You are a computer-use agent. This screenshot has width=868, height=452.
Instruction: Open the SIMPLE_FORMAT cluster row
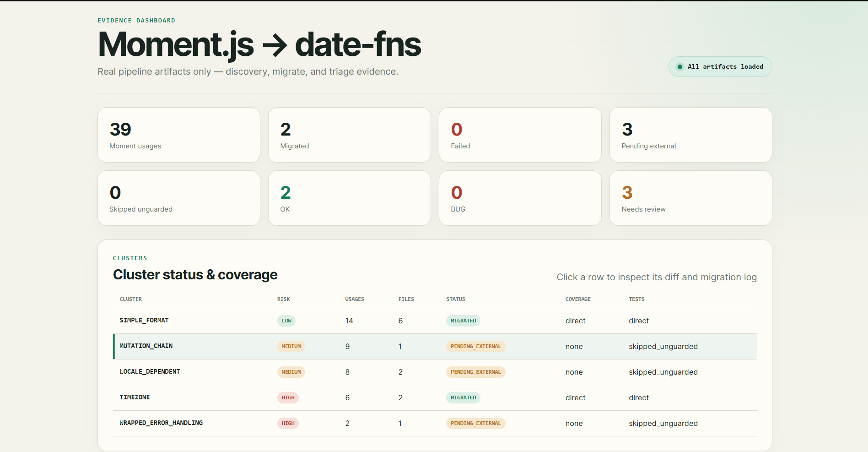435,321
